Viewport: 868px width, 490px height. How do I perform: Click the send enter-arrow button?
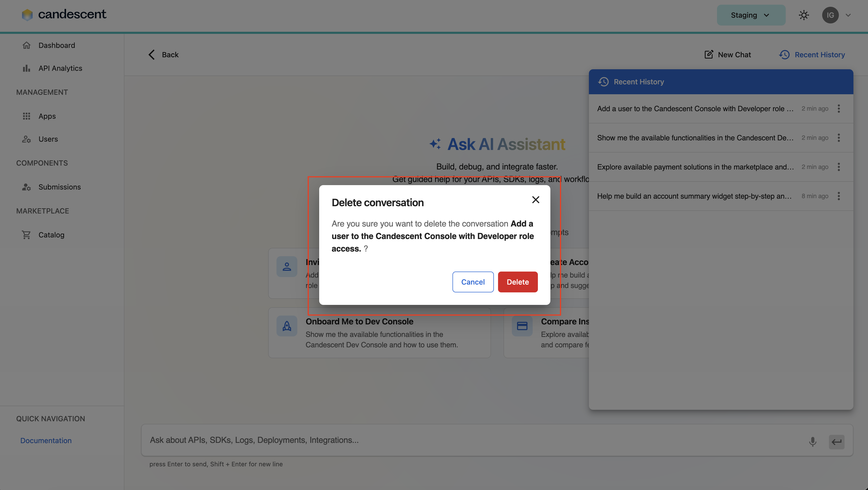(x=837, y=442)
